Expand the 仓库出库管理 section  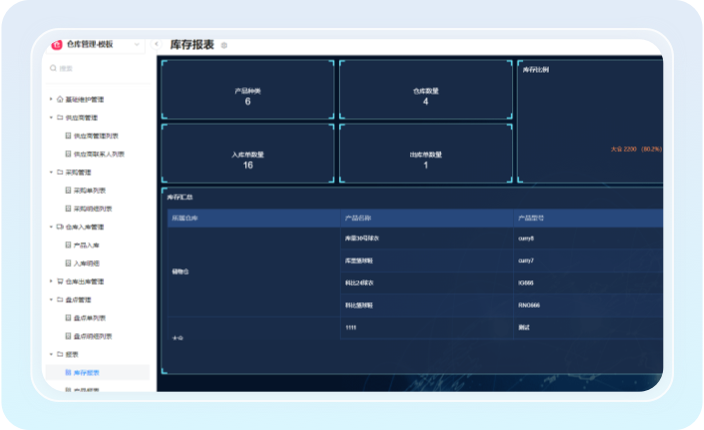pos(50,282)
